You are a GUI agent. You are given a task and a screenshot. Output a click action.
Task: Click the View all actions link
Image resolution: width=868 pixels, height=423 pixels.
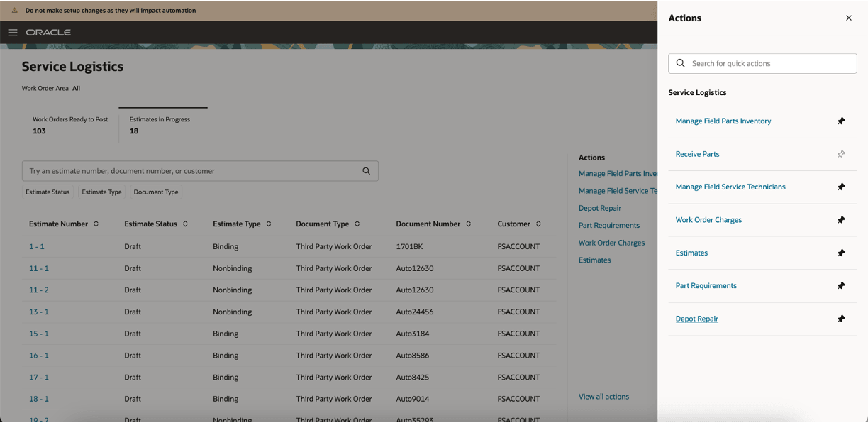(603, 396)
